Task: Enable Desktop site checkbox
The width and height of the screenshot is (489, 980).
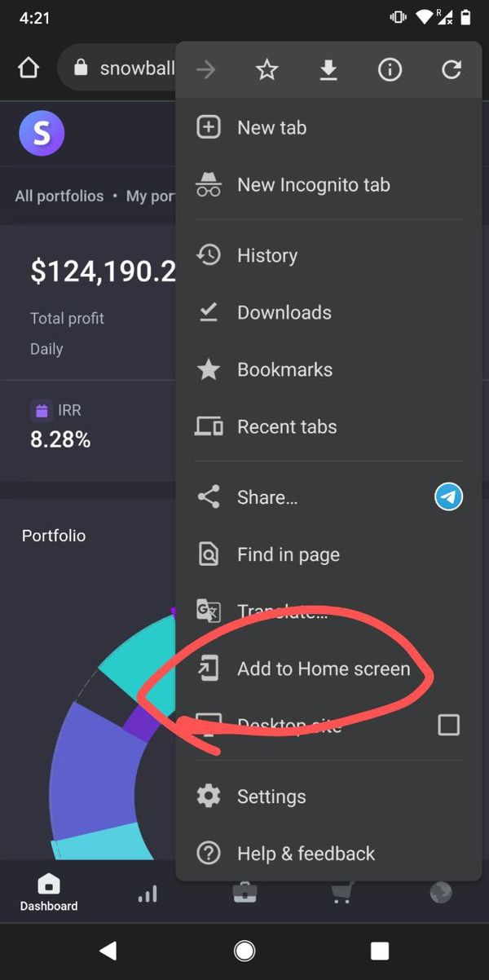Action: [x=448, y=724]
